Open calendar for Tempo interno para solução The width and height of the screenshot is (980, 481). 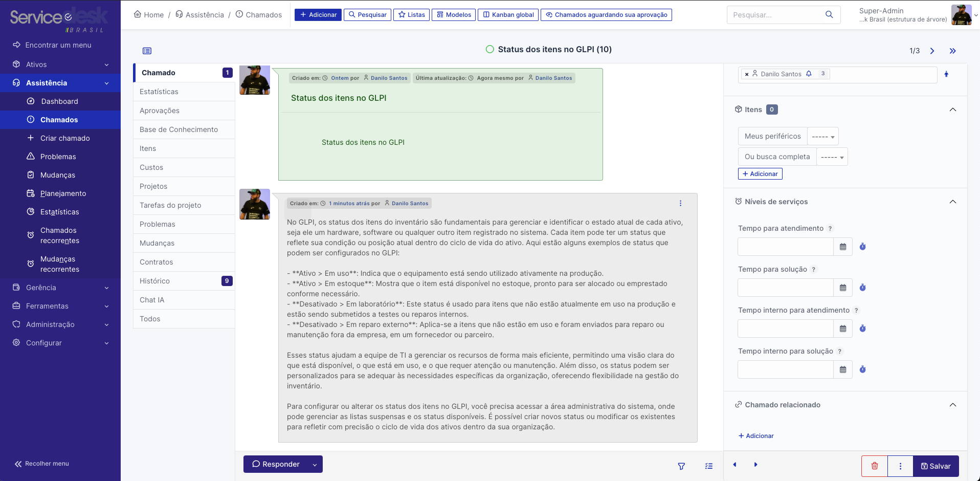[843, 369]
